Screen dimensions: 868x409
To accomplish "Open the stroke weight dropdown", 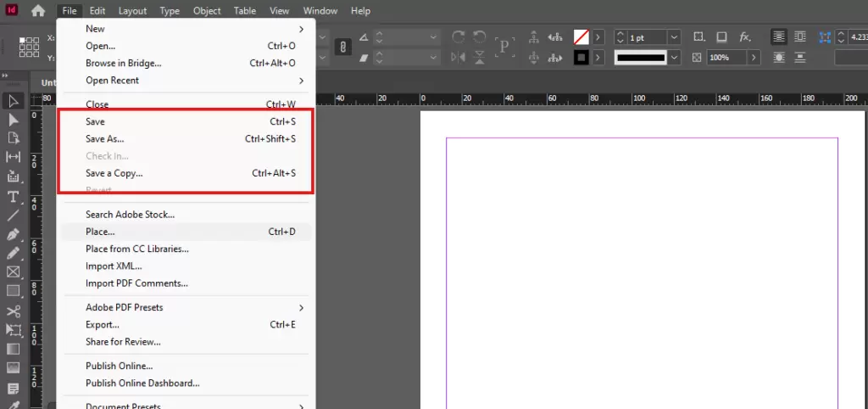I will (x=674, y=38).
